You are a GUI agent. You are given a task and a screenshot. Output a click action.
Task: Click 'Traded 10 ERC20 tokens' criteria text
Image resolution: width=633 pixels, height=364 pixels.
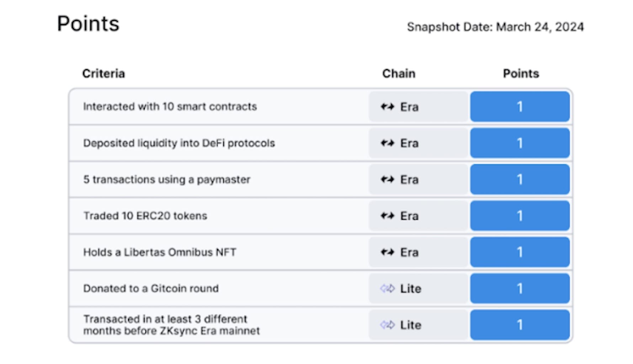pos(145,216)
